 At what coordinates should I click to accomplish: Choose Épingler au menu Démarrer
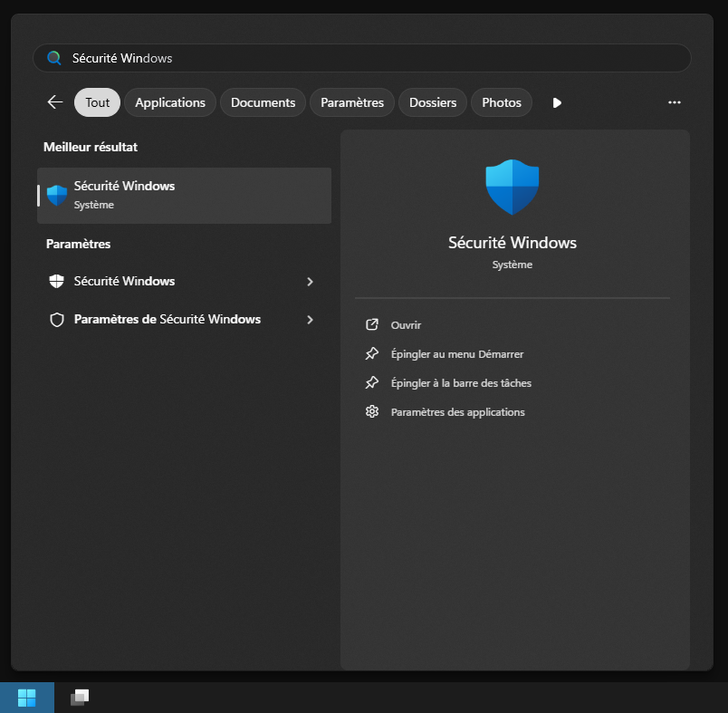pos(457,354)
